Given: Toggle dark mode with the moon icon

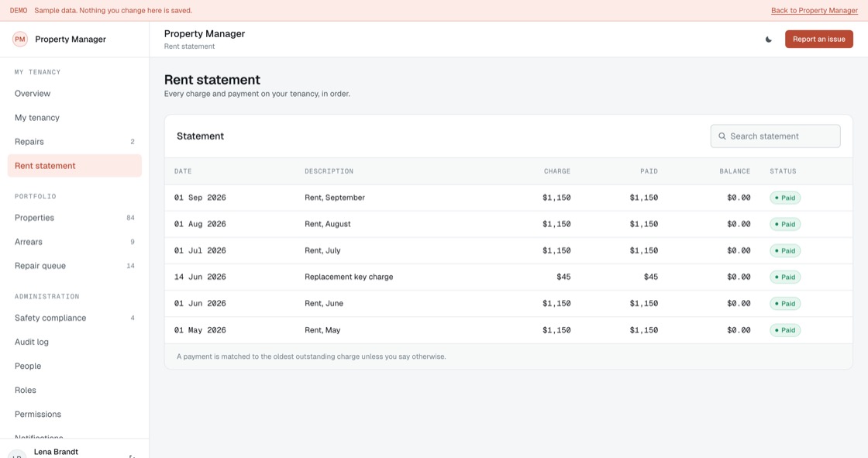Looking at the screenshot, I should click(768, 40).
